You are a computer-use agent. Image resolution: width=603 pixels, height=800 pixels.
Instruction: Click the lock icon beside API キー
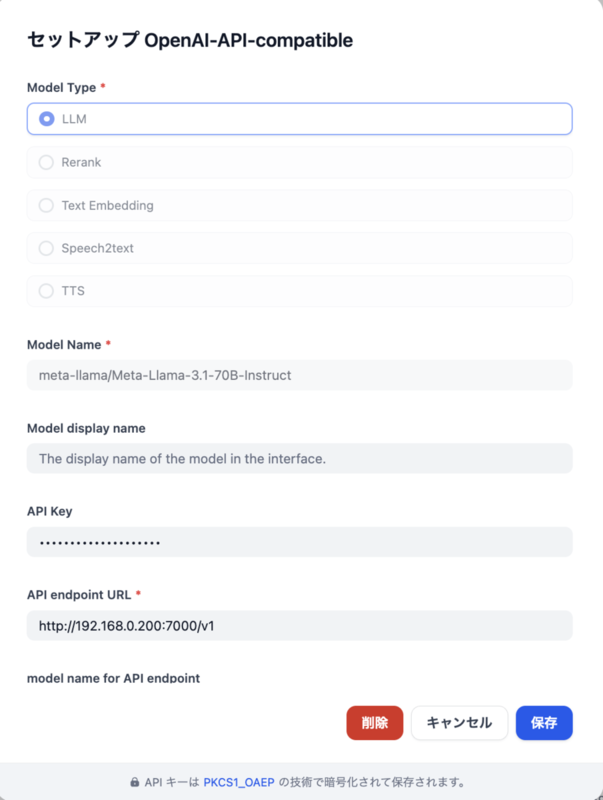135,782
